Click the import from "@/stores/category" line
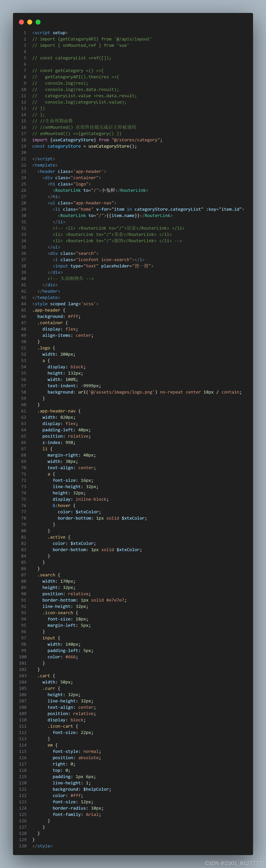 [97, 140]
